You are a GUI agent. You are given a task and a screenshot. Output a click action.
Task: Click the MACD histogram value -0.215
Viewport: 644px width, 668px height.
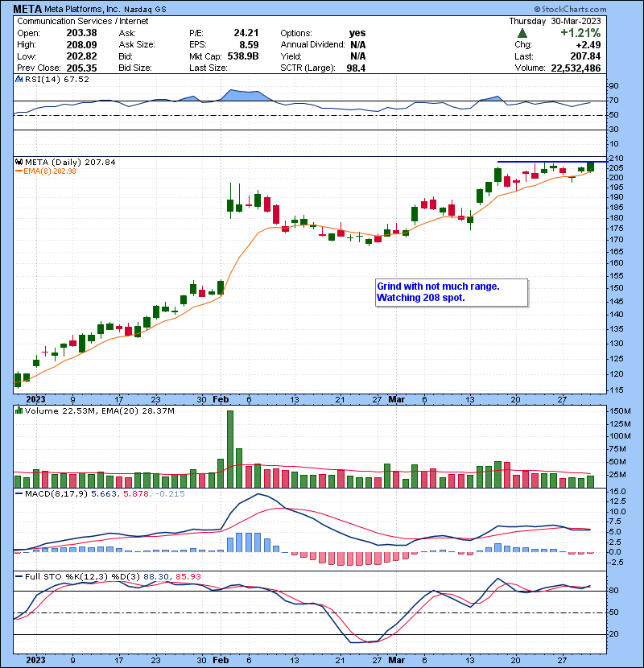(170, 494)
